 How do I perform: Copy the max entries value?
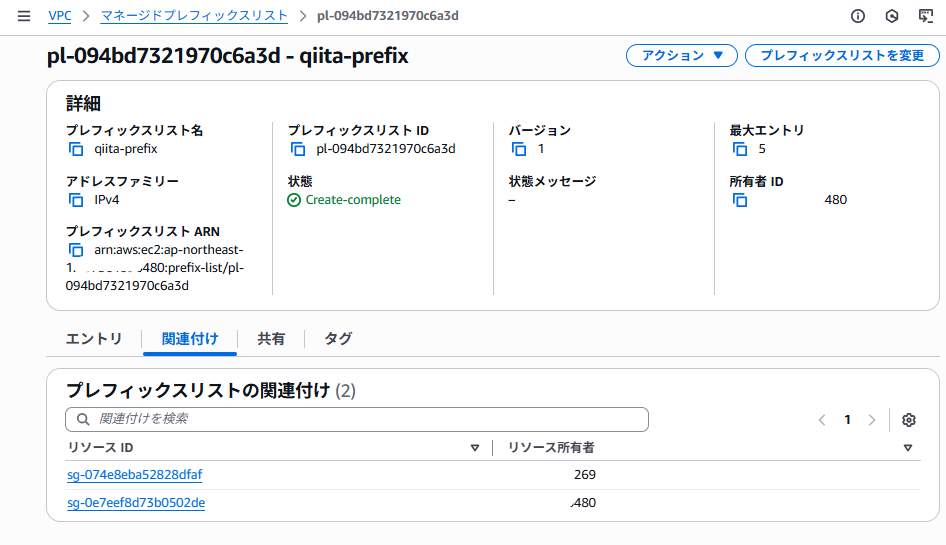740,149
